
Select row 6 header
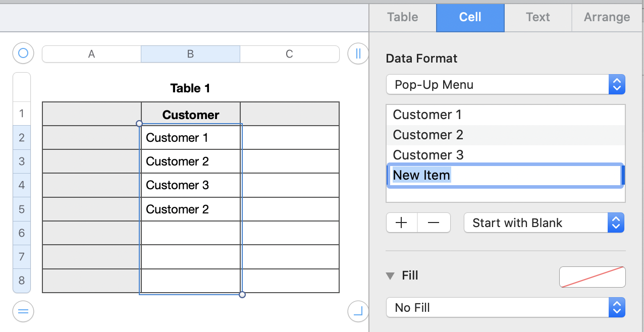coord(22,233)
